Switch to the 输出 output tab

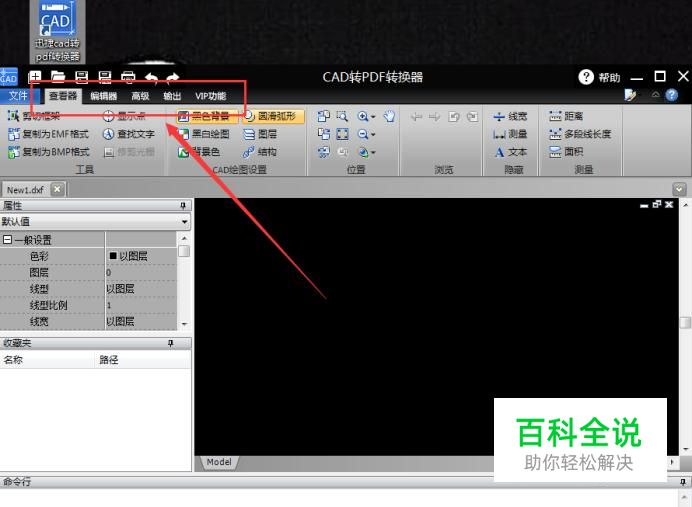[172, 96]
